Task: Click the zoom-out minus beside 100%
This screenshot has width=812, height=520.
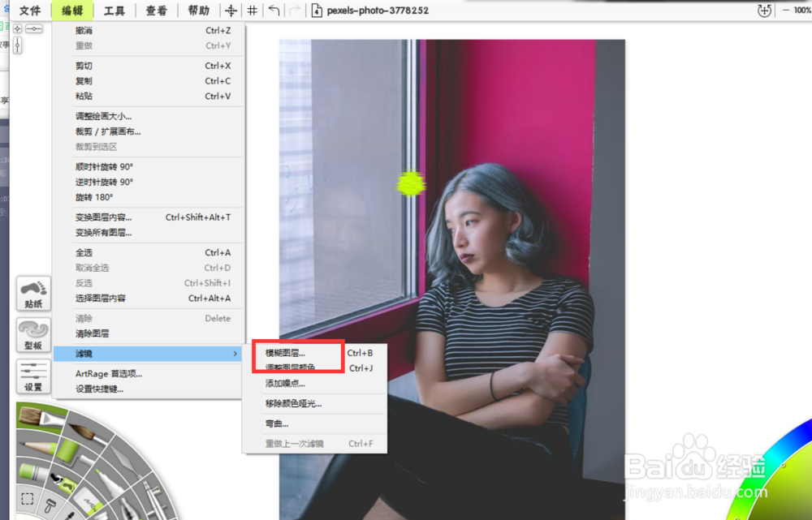Action: point(785,11)
